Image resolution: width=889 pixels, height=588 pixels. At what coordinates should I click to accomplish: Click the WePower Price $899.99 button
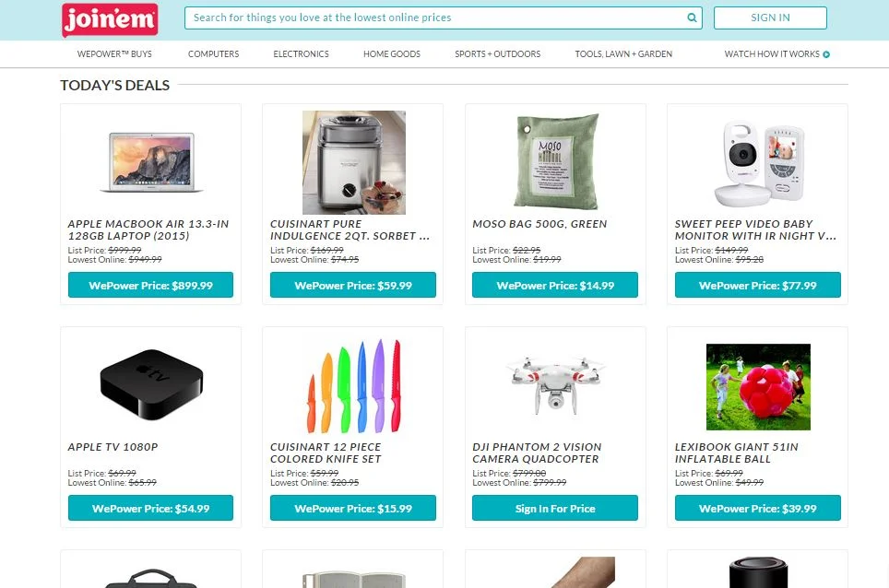151,285
